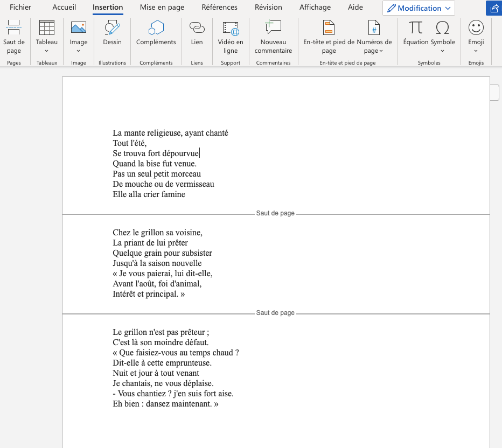This screenshot has height=448, width=502.
Task: Insert a page break with Saut de page
Action: point(14,37)
